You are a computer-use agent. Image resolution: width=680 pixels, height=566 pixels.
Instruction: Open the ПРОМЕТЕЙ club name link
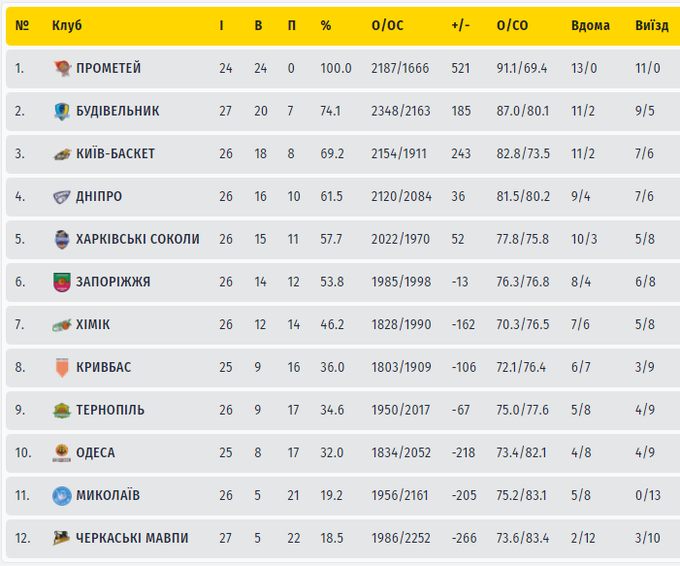coord(108,68)
